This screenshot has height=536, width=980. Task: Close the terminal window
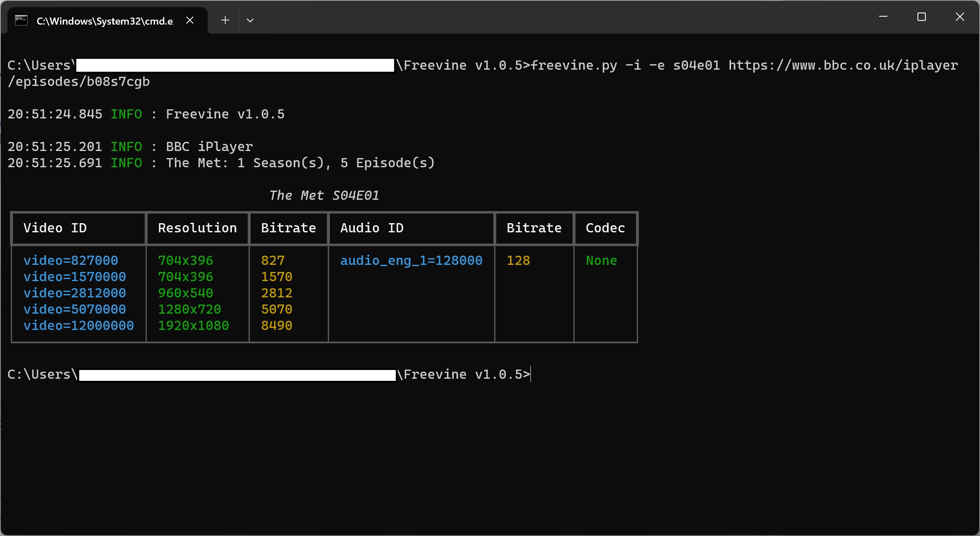(x=960, y=17)
